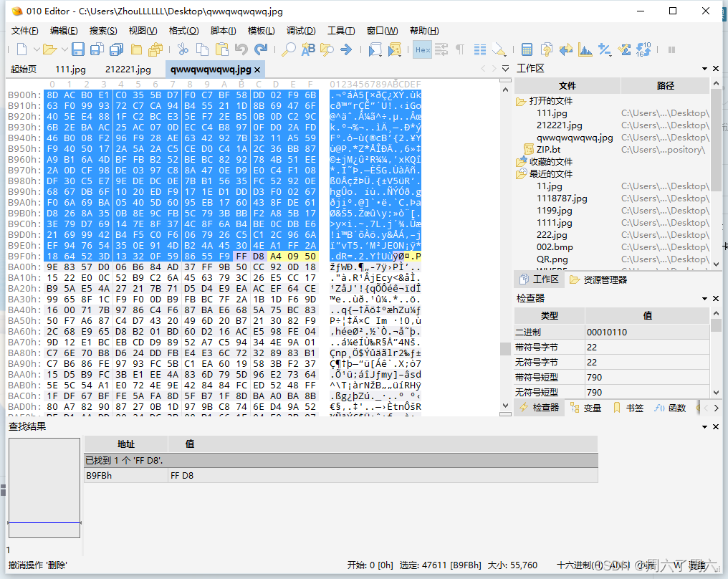This screenshot has height=579, width=728.
Task: Click the Histogram chart icon in toolbar
Action: 587,51
